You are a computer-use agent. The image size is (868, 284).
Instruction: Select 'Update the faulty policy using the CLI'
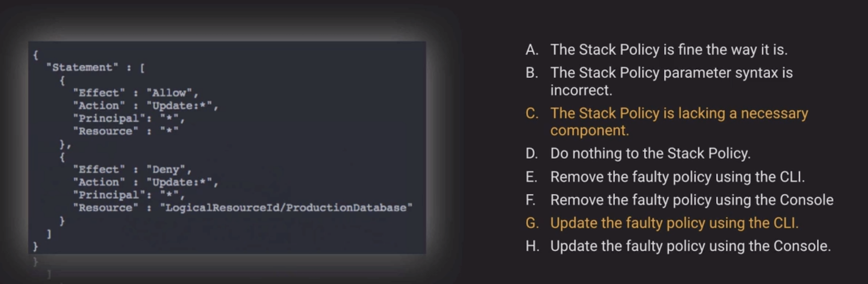click(x=674, y=223)
